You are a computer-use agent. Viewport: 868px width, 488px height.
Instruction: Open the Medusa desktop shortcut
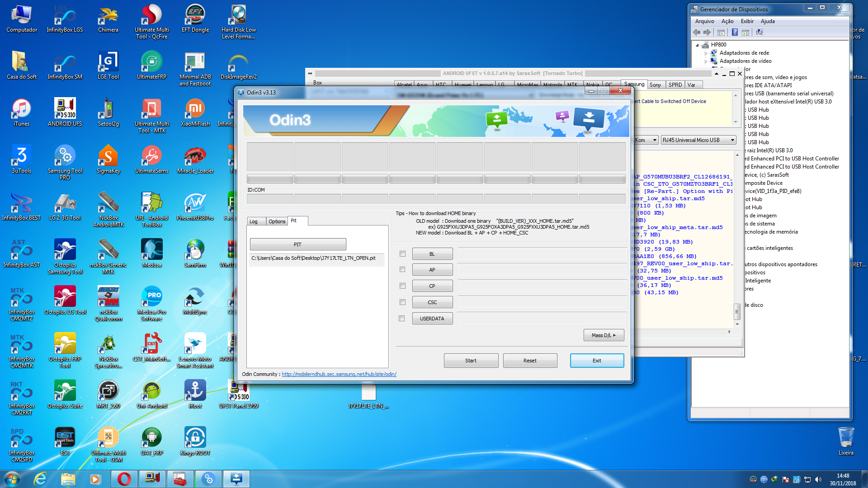click(152, 254)
